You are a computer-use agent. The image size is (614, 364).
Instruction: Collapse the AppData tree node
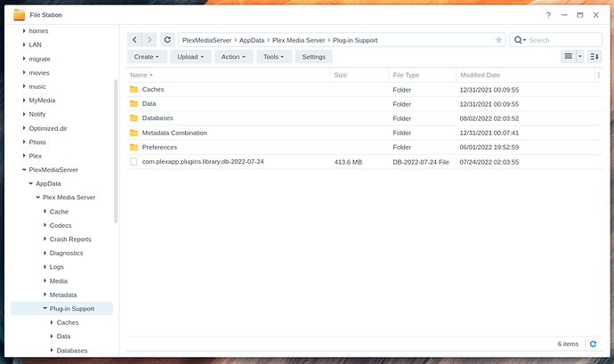click(31, 183)
